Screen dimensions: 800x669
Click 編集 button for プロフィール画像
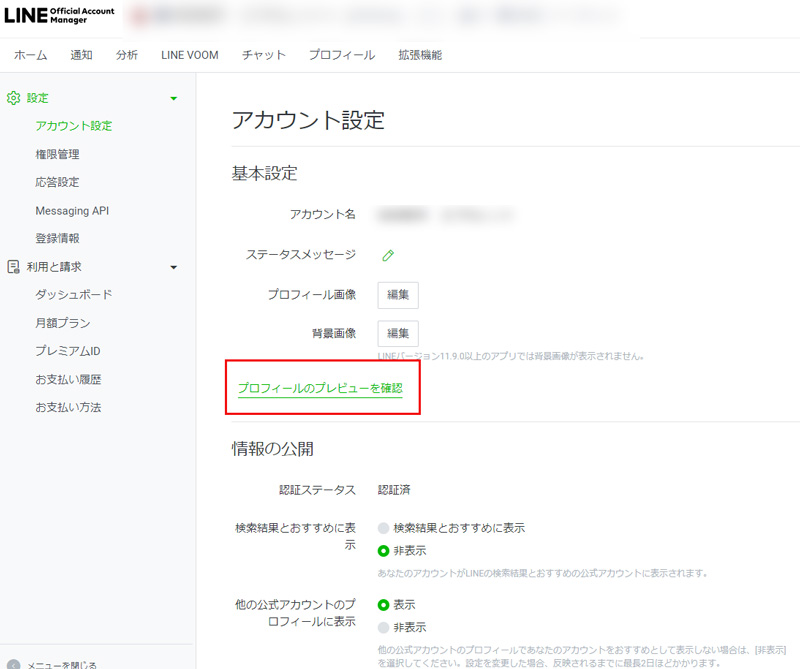point(398,295)
